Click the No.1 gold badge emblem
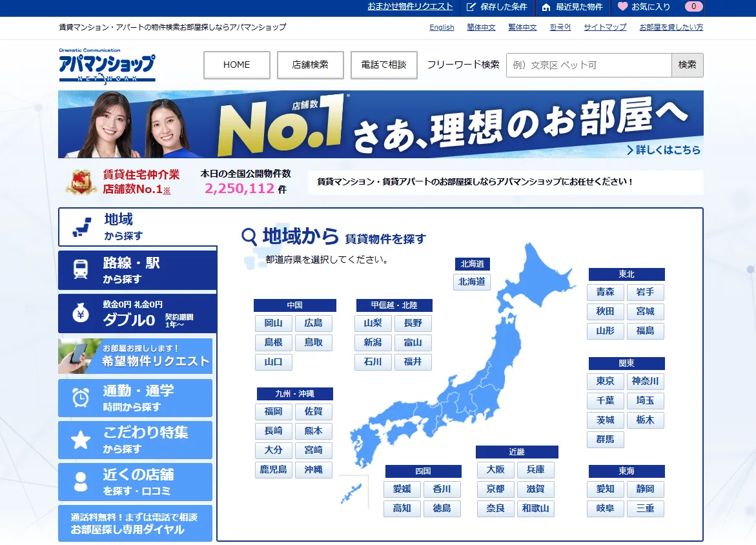 pyautogui.click(x=81, y=182)
